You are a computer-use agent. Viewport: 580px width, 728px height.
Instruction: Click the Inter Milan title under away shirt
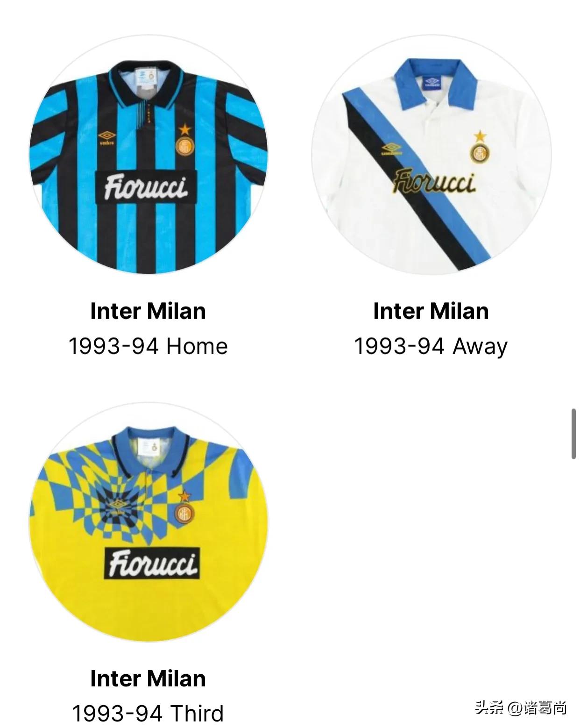tap(431, 311)
